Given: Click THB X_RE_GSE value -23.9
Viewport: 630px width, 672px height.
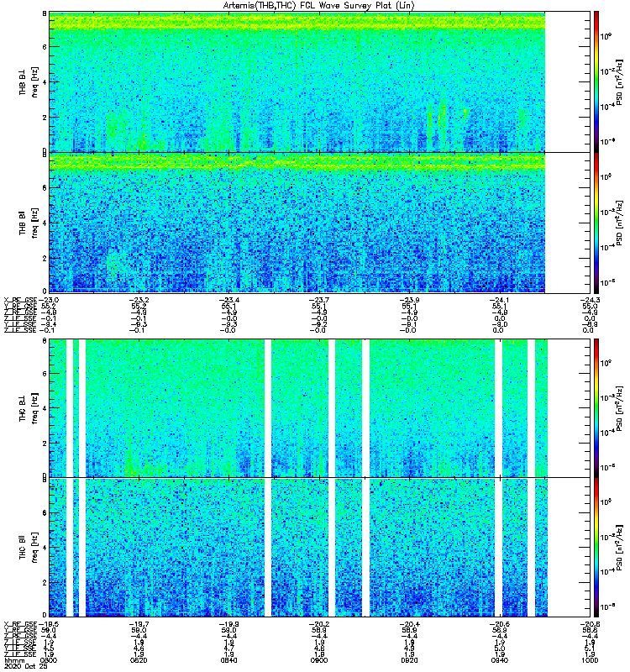Looking at the screenshot, I should pyautogui.click(x=409, y=300).
